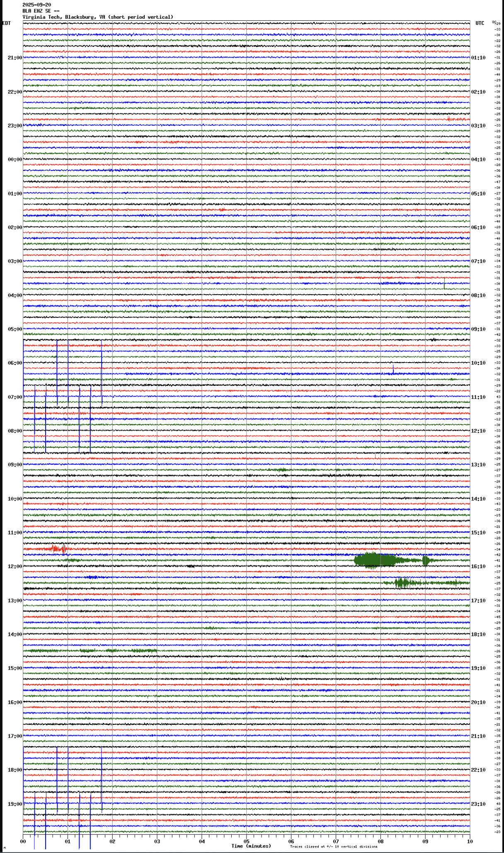The width and height of the screenshot is (504, 853).
Task: Click the Time (minutes) axis label
Action: click(x=251, y=846)
